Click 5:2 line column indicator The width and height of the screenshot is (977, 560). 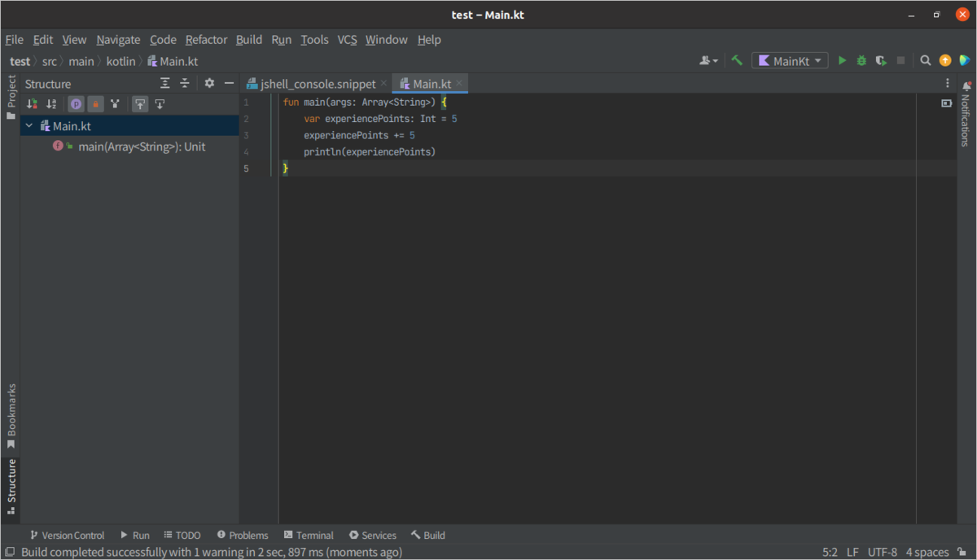click(830, 552)
